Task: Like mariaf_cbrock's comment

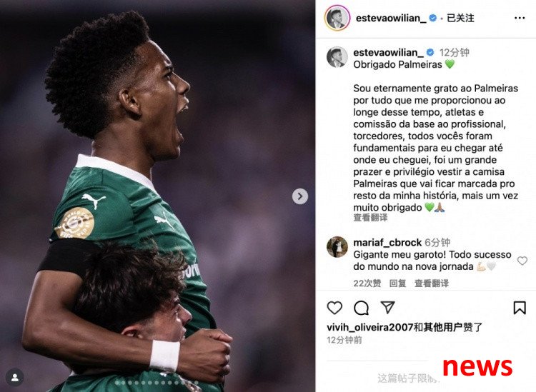Action: 522,261
